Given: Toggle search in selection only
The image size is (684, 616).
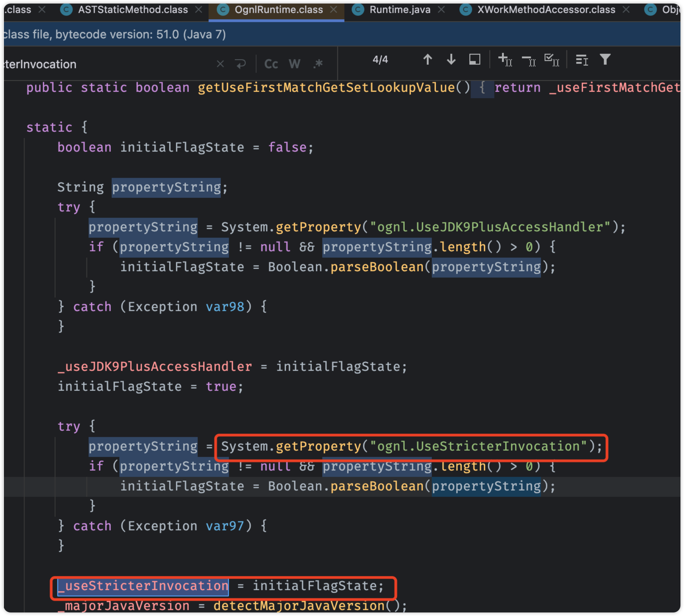Looking at the screenshot, I should click(x=475, y=59).
